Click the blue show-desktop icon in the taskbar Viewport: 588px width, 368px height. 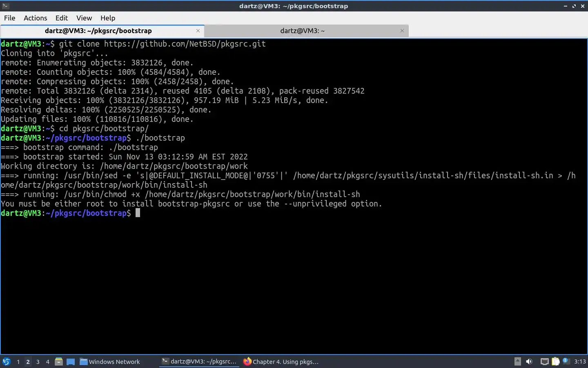[x=71, y=361]
